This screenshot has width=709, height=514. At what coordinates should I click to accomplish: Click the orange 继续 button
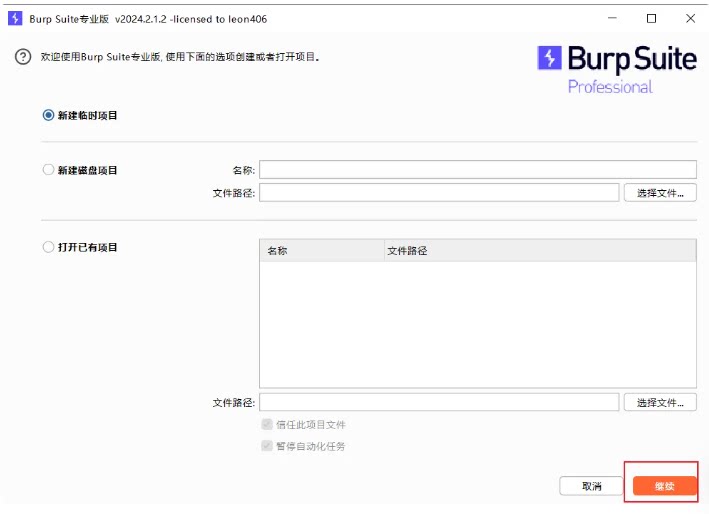pos(664,486)
